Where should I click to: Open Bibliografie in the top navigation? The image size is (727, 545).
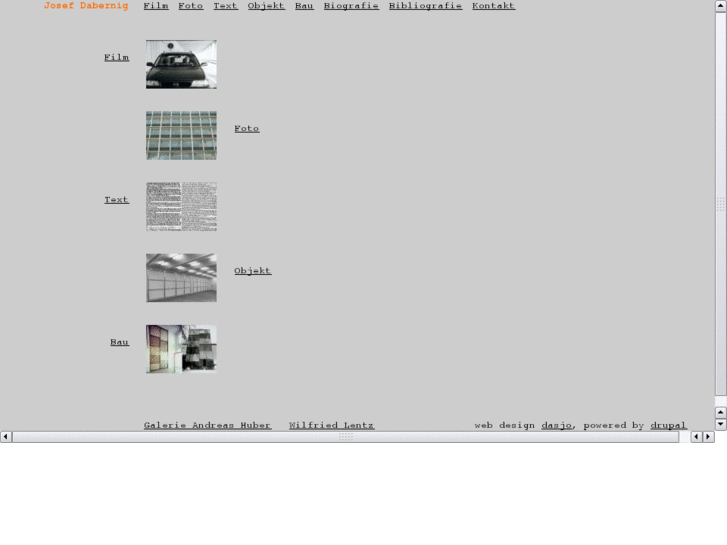425,6
